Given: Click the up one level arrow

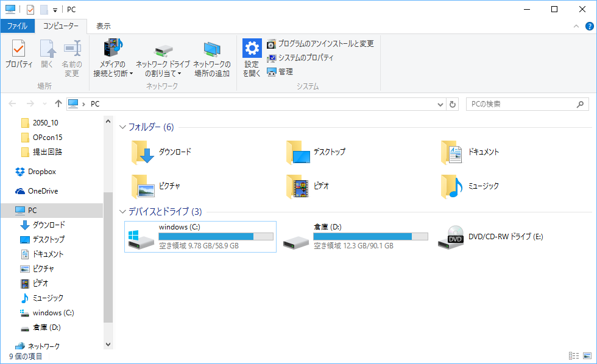Looking at the screenshot, I should 58,103.
